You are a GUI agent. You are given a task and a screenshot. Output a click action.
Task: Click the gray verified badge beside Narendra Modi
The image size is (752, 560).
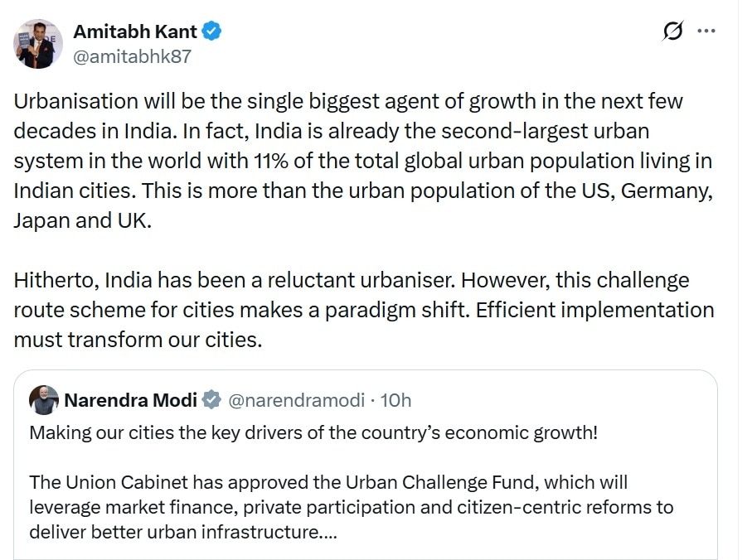pos(212,401)
